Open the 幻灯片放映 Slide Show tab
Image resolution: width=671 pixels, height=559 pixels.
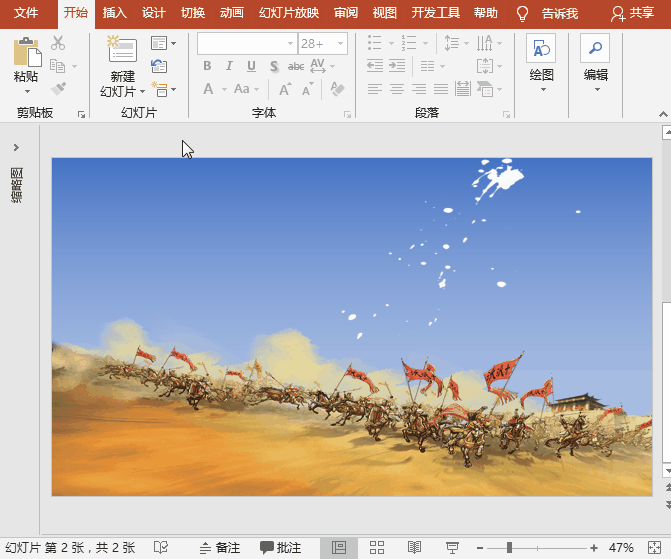pos(289,13)
